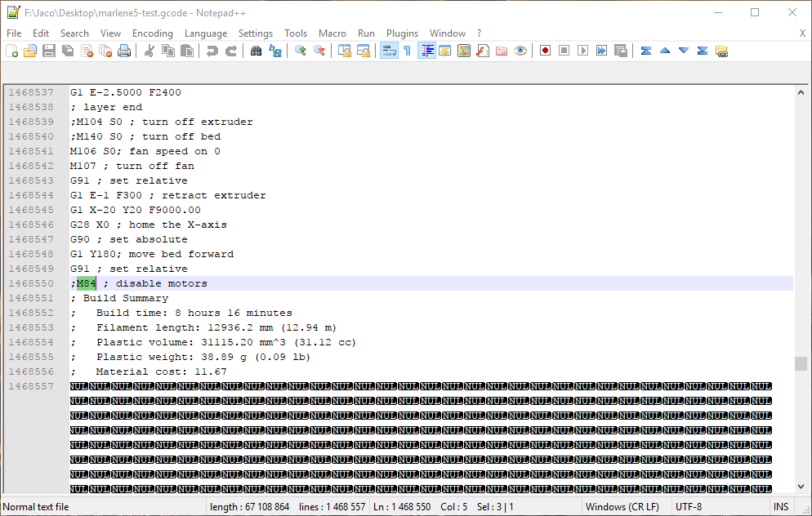Click the Windows (CR LF) status field
Viewport: 812px width, 516px height.
pyautogui.click(x=622, y=507)
